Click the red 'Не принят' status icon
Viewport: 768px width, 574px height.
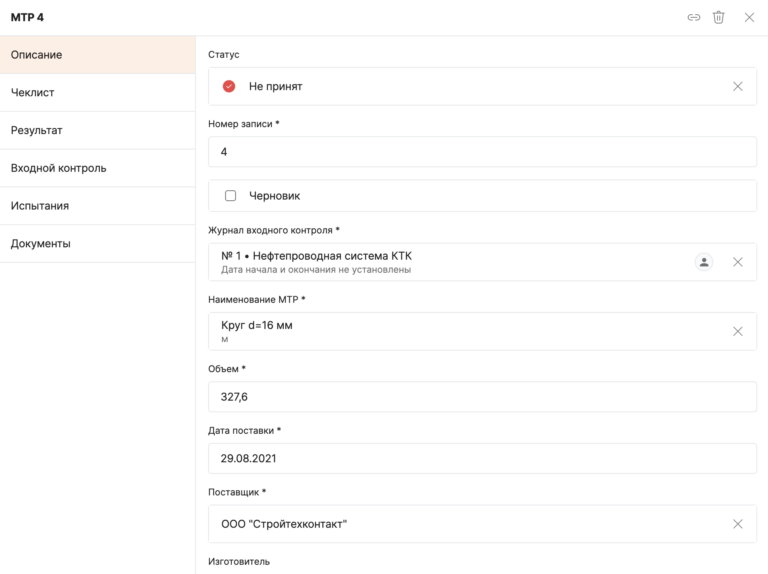point(229,86)
